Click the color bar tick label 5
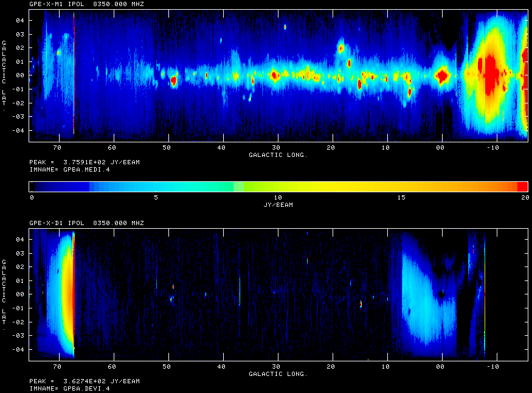The width and height of the screenshot is (532, 393). [x=156, y=198]
